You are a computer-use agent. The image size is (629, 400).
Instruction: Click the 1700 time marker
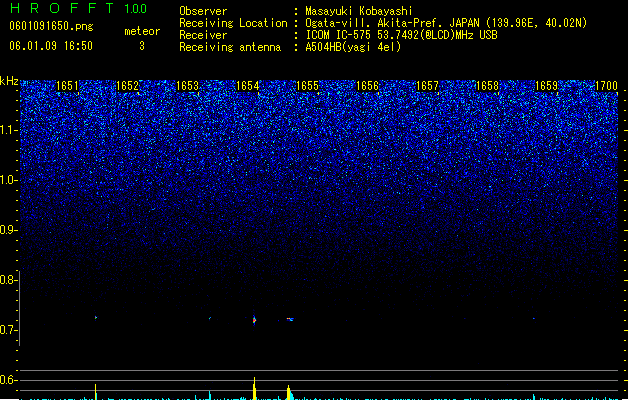point(606,86)
